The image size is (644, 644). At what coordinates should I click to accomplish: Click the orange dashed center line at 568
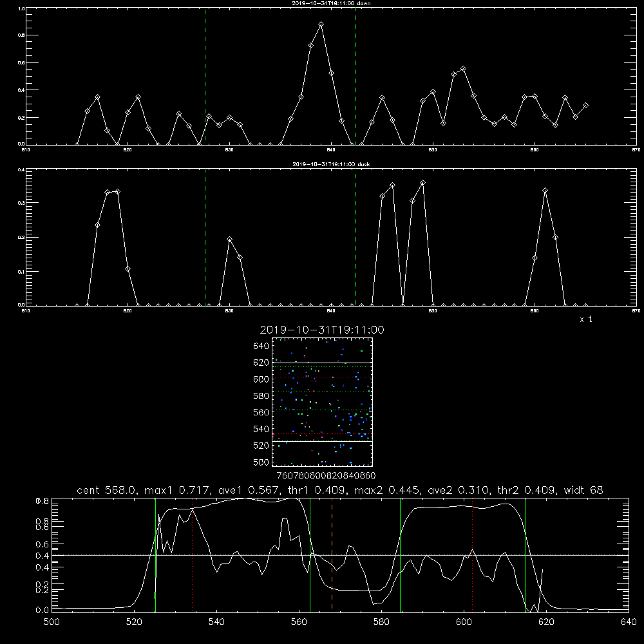coord(332,554)
